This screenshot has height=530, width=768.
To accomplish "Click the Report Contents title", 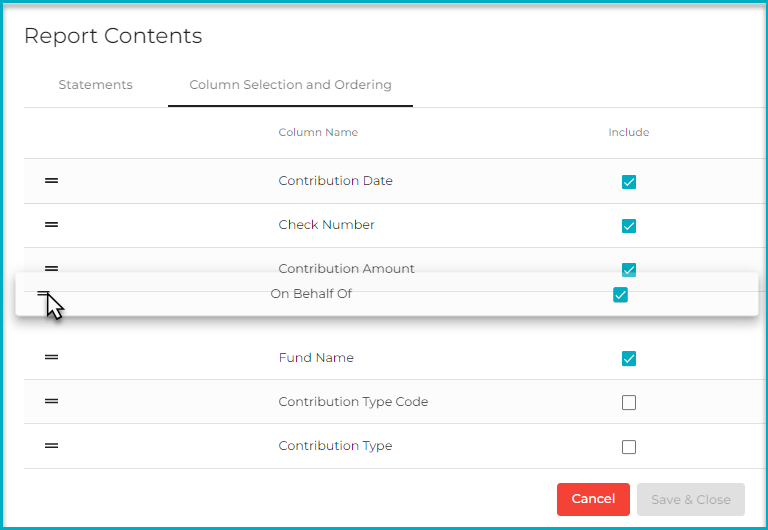I will 113,36.
